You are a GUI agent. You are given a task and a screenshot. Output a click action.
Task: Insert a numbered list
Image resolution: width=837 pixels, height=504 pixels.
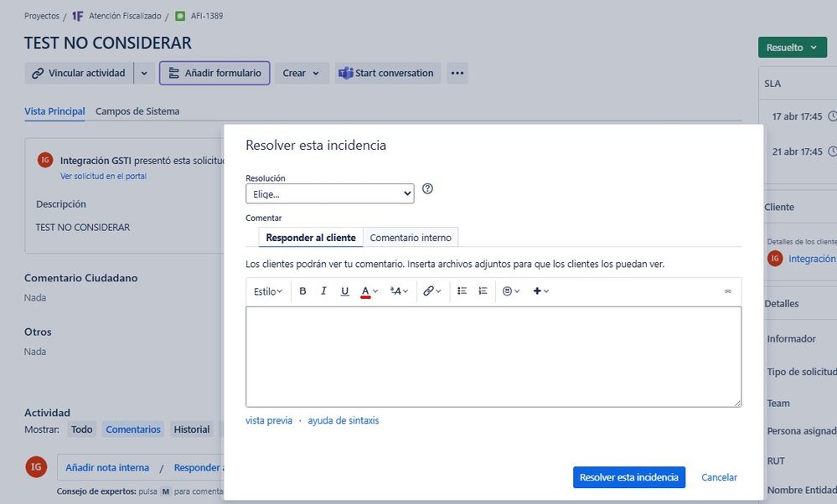point(483,291)
